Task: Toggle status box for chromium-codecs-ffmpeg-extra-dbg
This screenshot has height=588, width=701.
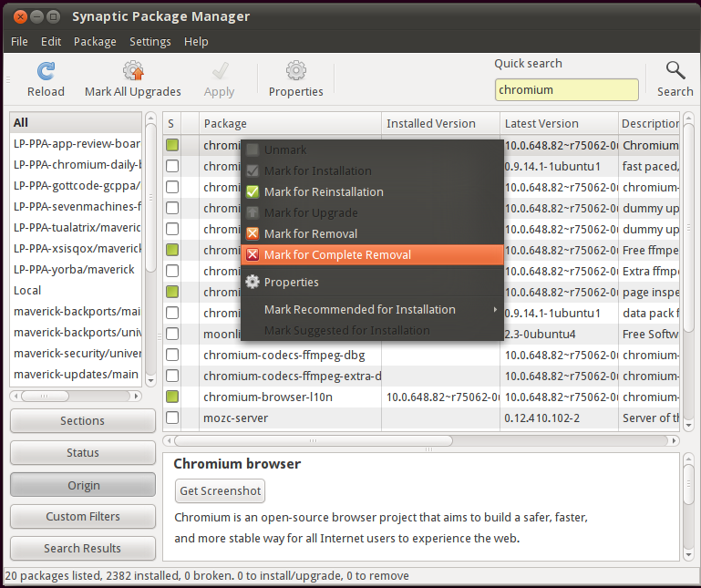Action: point(172,377)
